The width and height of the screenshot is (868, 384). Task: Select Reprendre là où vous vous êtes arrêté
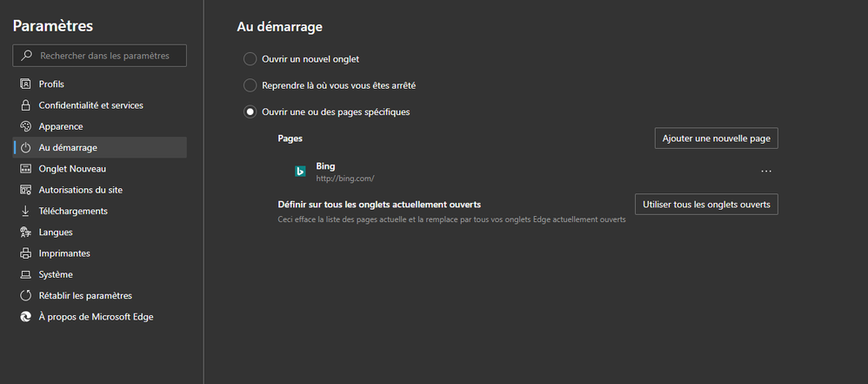click(250, 85)
